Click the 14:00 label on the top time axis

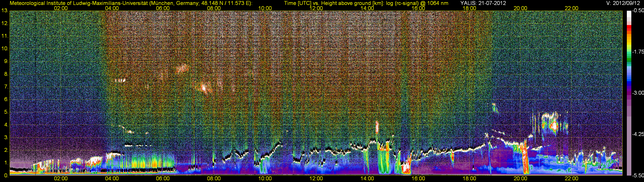coord(367,8)
